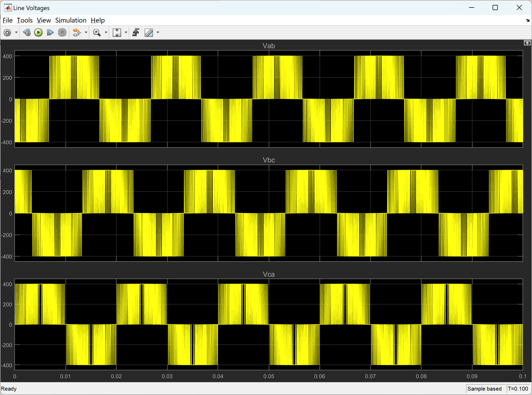Maximize axes button at plot top-right

tap(527, 43)
